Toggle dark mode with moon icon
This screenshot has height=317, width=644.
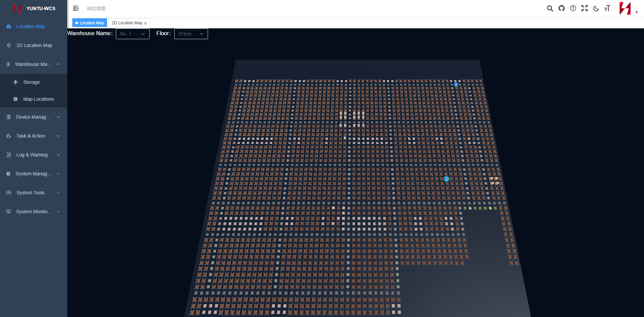click(x=596, y=8)
